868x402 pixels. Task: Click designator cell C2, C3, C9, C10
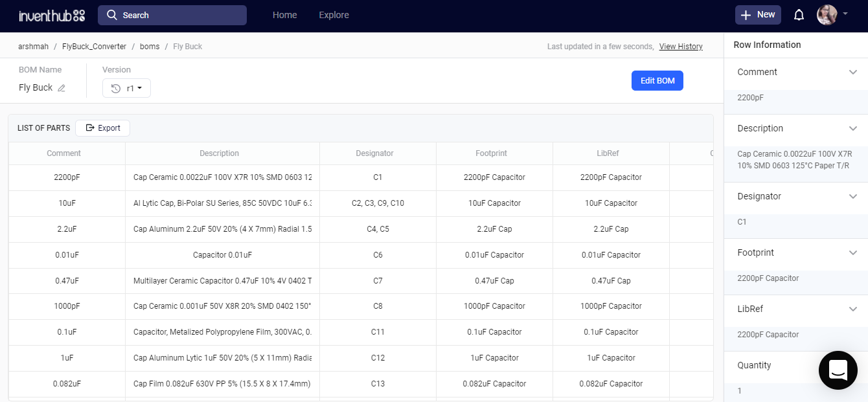tap(378, 203)
